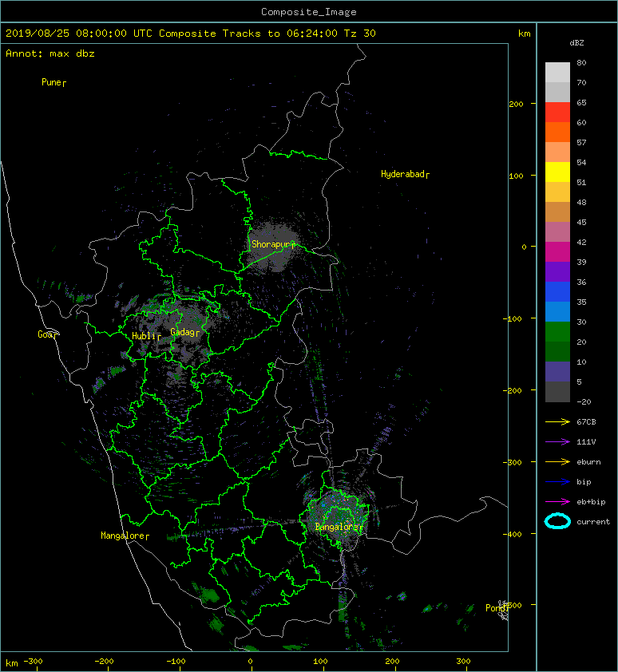Click the 'Annot: max dbz' annotation label
Screen dimensions: 618x672
pos(50,53)
